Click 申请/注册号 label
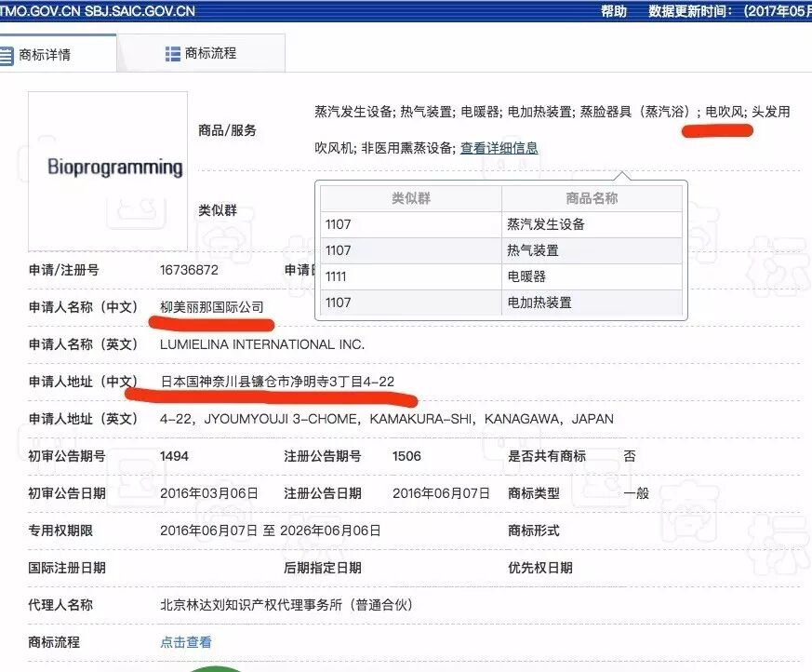This screenshot has width=812, height=672. [63, 270]
